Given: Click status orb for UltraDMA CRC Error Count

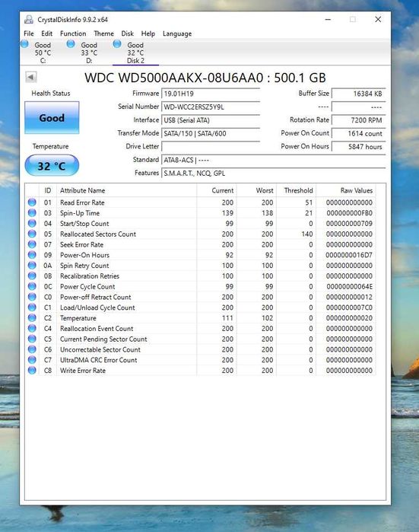Looking at the screenshot, I should [32, 360].
